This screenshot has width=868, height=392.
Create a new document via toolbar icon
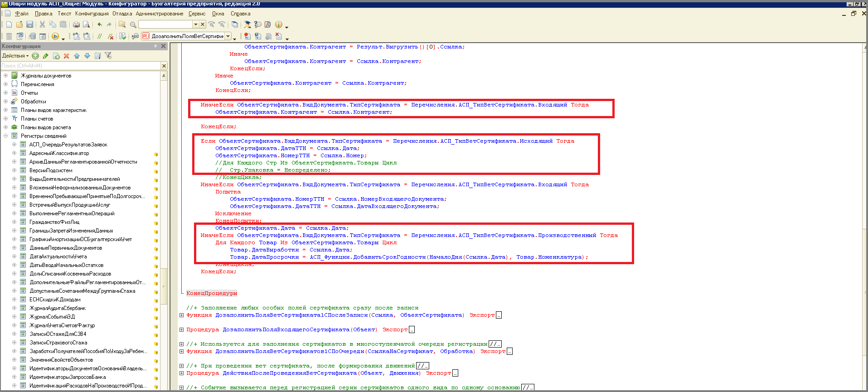(x=9, y=24)
